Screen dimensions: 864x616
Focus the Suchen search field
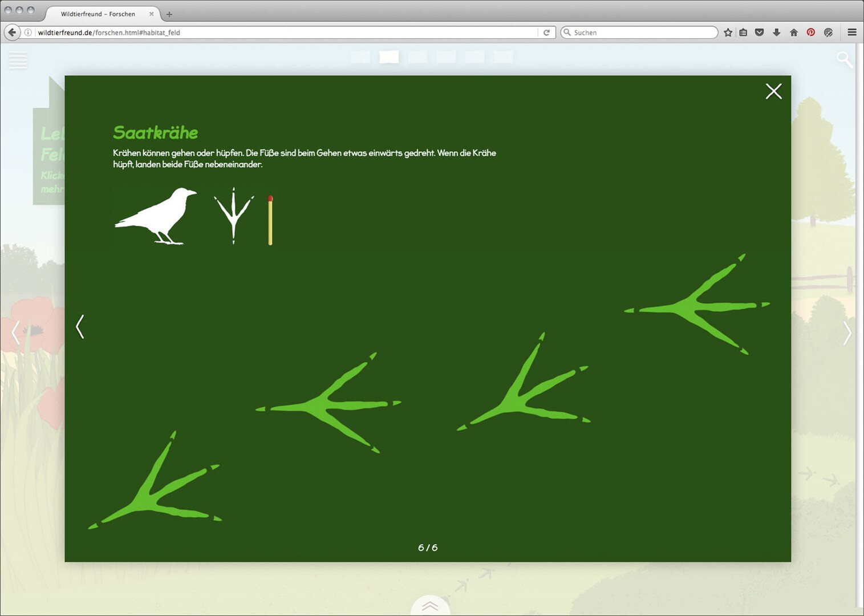click(642, 33)
